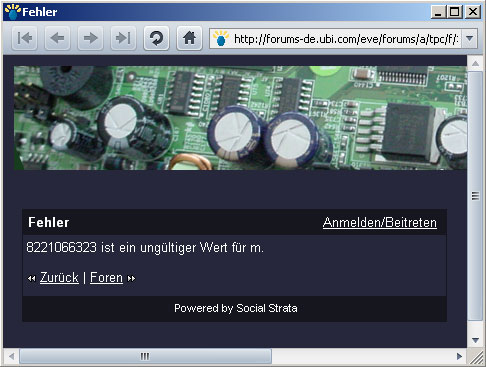Image resolution: width=486 pixels, height=367 pixels.
Task: Minimize the Fehler window
Action: pyautogui.click(x=438, y=12)
